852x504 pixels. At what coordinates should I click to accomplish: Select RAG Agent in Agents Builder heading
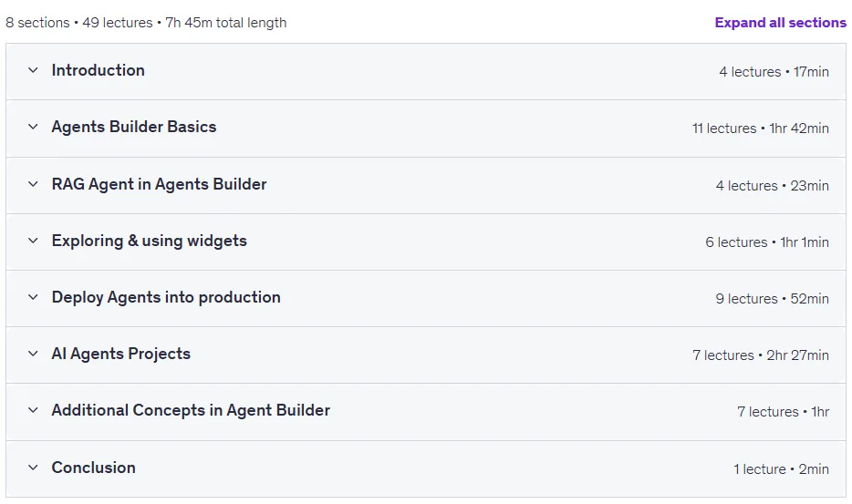coord(160,184)
